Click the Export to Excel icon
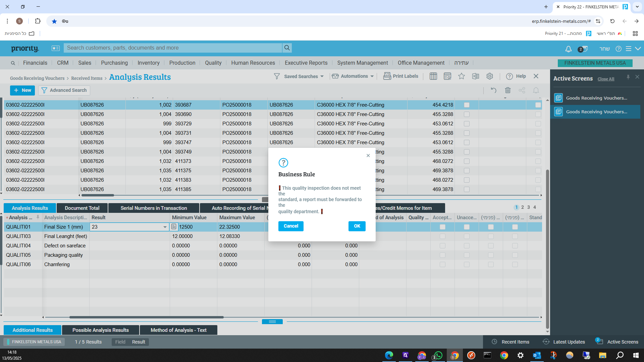 click(476, 76)
